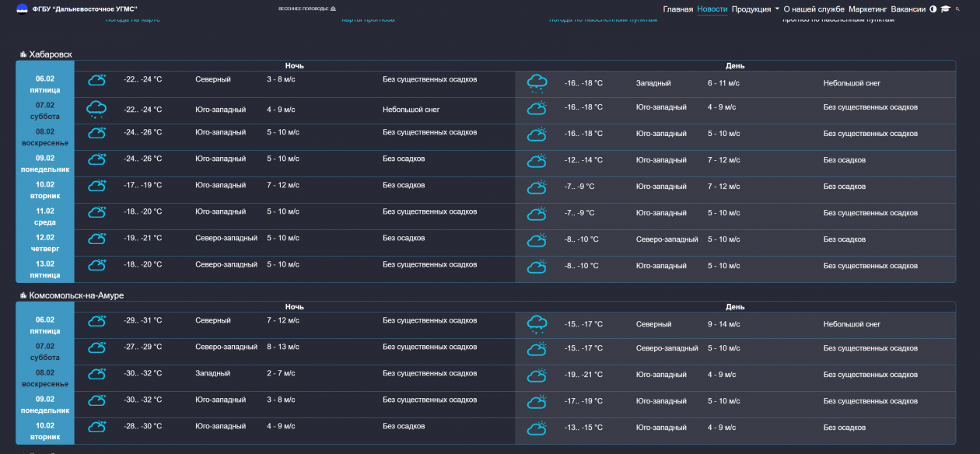Open the Новости menu item
Image resolution: width=980 pixels, height=454 pixels.
click(x=712, y=9)
